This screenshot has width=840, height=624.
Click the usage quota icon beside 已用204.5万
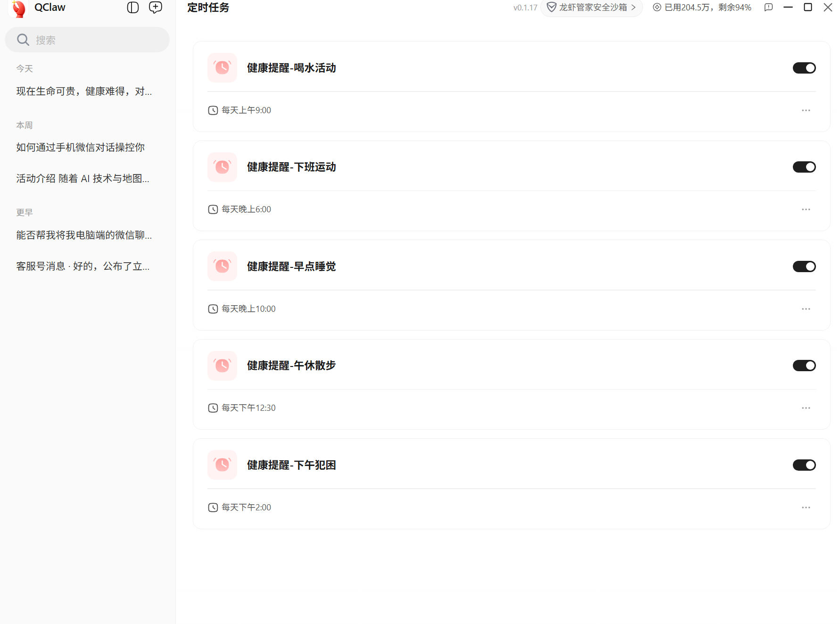pos(657,8)
